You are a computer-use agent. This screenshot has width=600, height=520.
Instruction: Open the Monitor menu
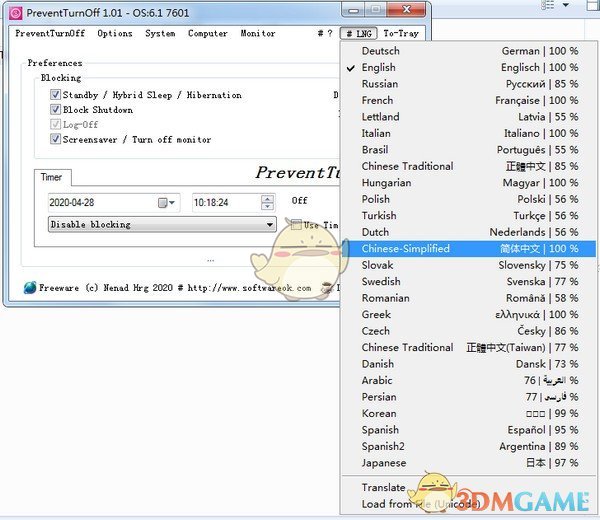click(258, 34)
